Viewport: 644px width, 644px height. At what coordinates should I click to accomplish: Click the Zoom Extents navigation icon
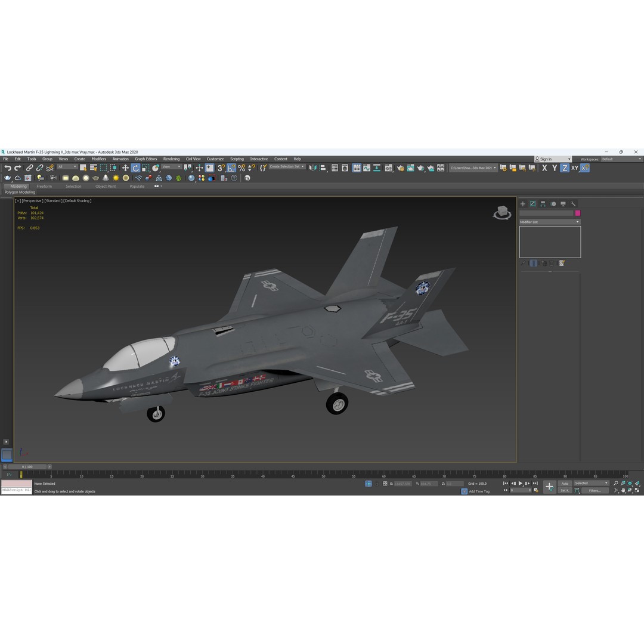pyautogui.click(x=630, y=484)
